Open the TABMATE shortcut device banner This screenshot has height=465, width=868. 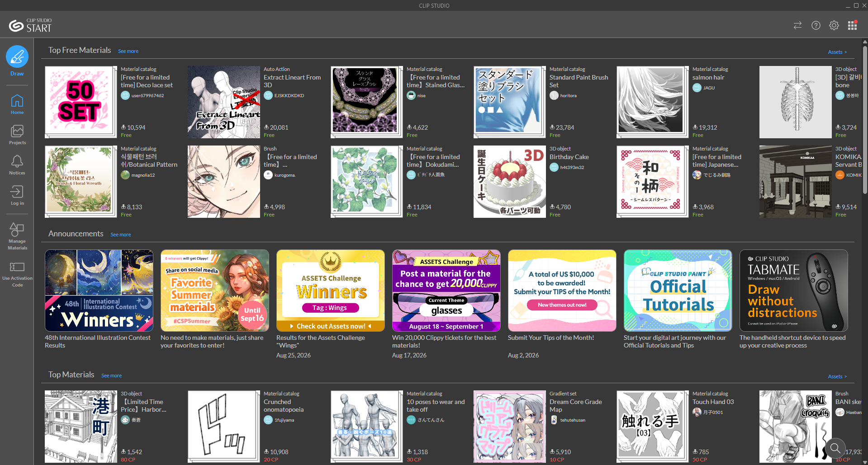point(794,291)
